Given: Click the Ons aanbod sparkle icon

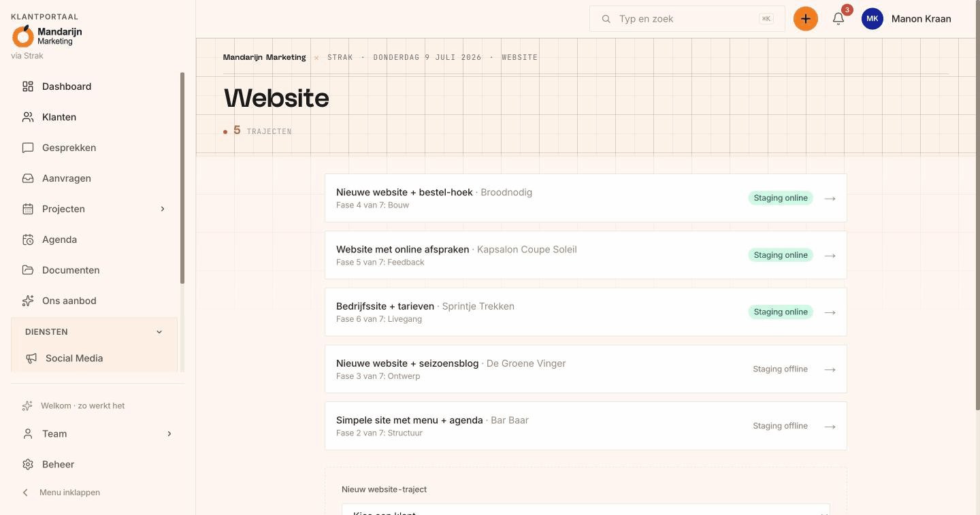Looking at the screenshot, I should [28, 301].
